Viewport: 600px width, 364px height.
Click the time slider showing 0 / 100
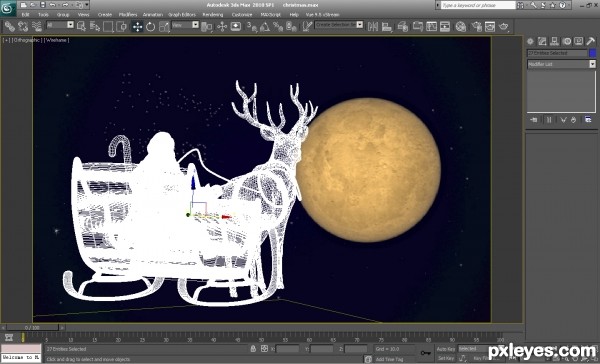click(x=32, y=328)
